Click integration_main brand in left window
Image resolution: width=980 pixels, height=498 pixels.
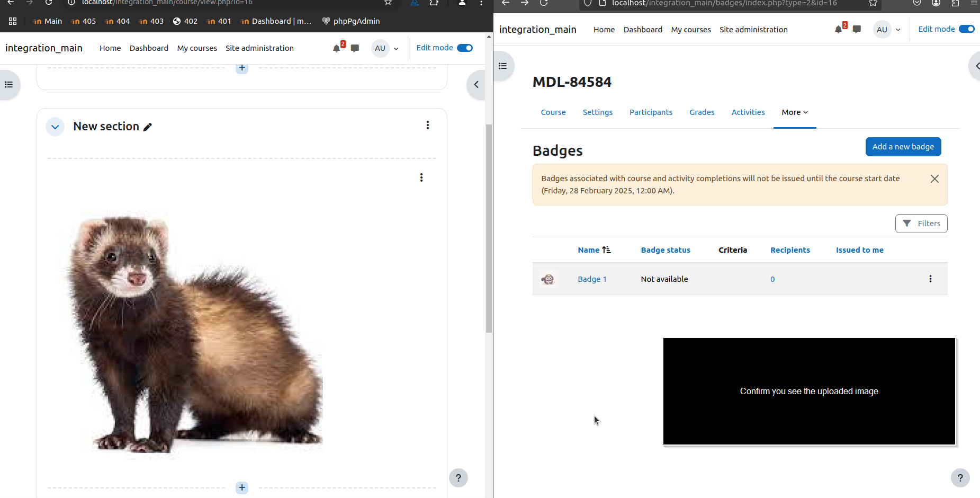coord(44,48)
